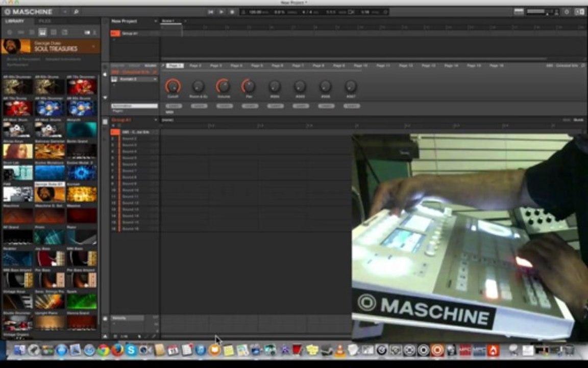The width and height of the screenshot is (588, 368).
Task: Select the pencil paint tool below the pattern
Action: coord(153,336)
